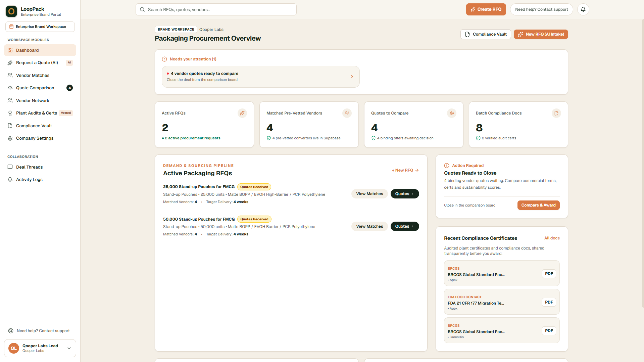The image size is (644, 362).
Task: Click the Needs your attention alert icon
Action: click(x=164, y=59)
